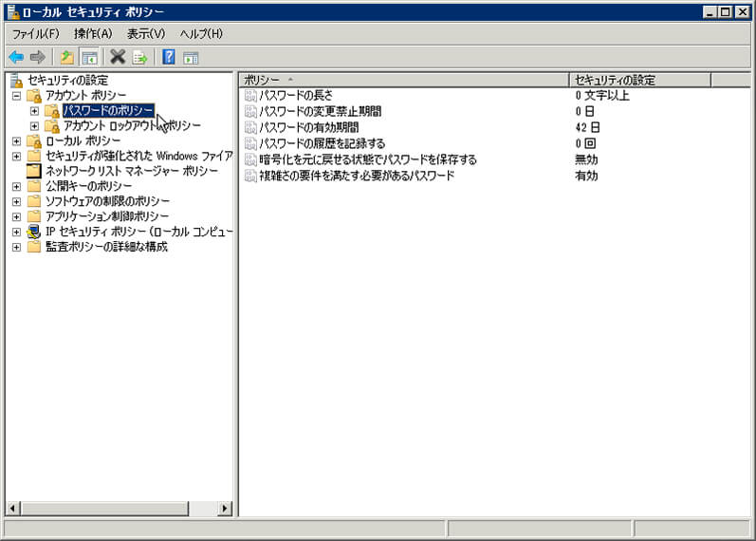Click the アカウント ロックアウト ポリシー folder icon
The height and width of the screenshot is (541, 756).
(x=52, y=126)
